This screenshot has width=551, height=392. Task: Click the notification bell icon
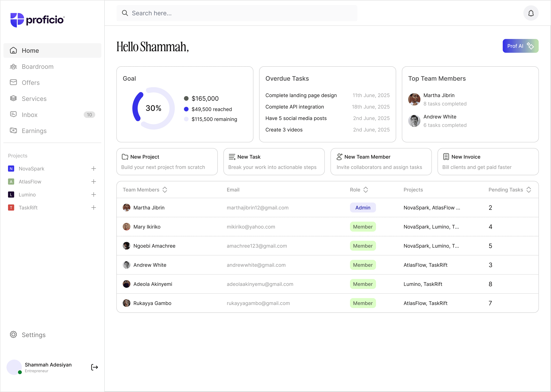[x=531, y=13]
